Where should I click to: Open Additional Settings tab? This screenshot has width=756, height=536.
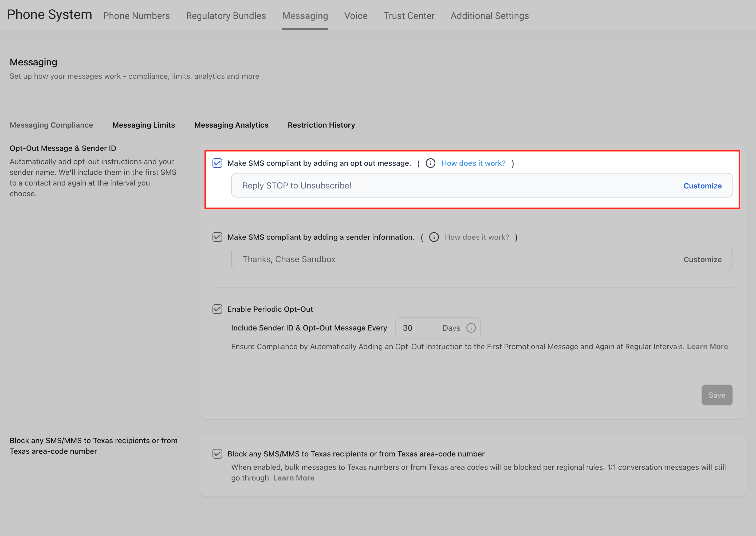click(x=489, y=16)
